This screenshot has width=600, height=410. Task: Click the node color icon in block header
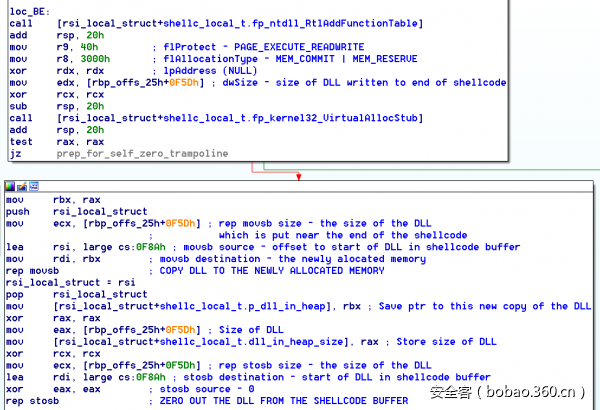pyautogui.click(x=10, y=186)
